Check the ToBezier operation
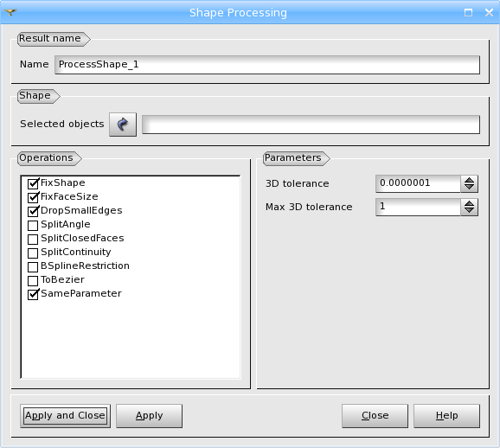500x448 pixels. [33, 280]
